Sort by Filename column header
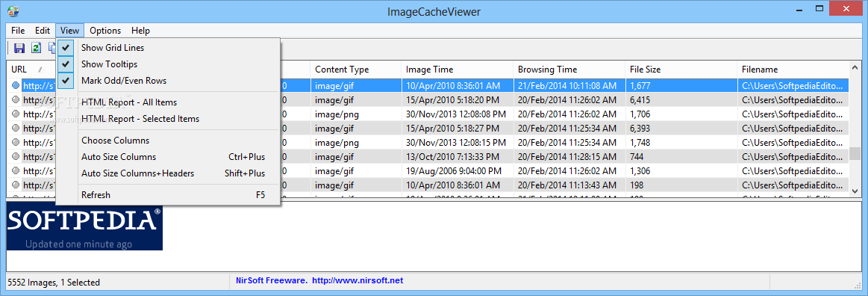Image resolution: width=868 pixels, height=296 pixels. tap(793, 70)
